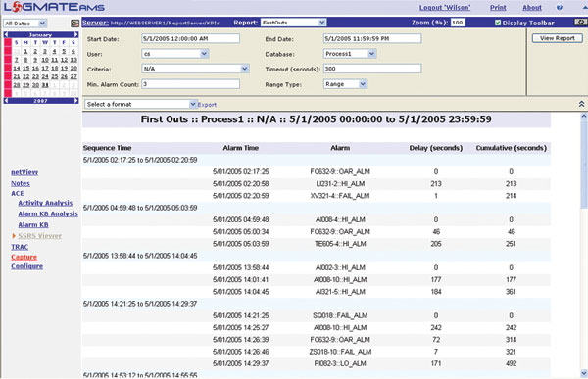Go to previous month in calendar
Viewport: 588px width, 379px height.
click(x=6, y=35)
